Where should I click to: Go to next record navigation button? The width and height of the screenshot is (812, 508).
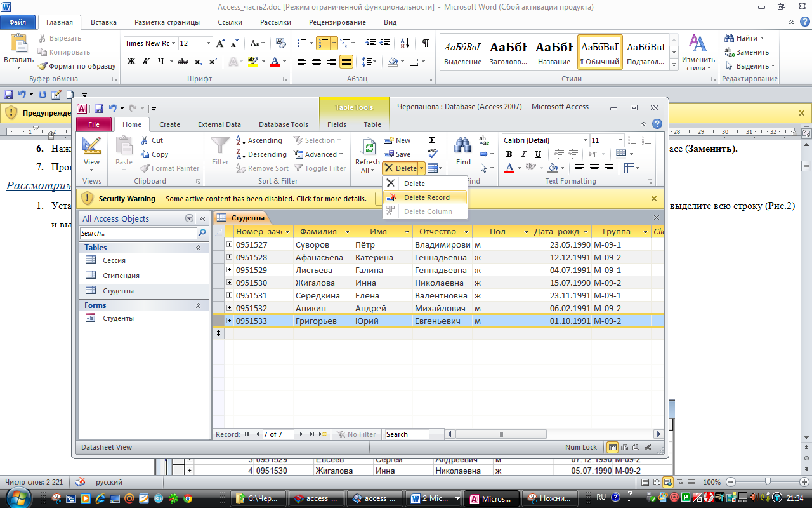click(x=301, y=434)
